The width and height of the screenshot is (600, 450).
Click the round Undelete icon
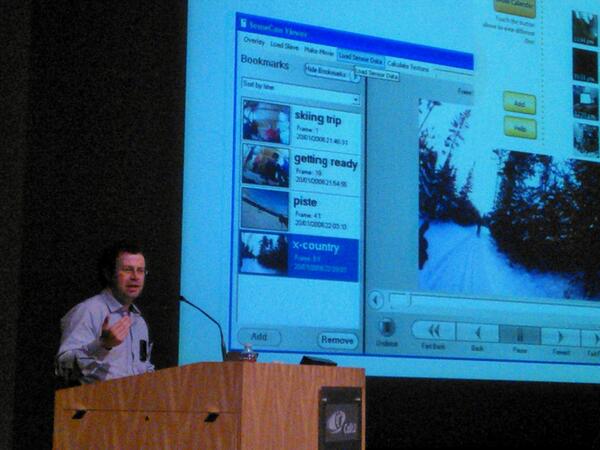386,326
